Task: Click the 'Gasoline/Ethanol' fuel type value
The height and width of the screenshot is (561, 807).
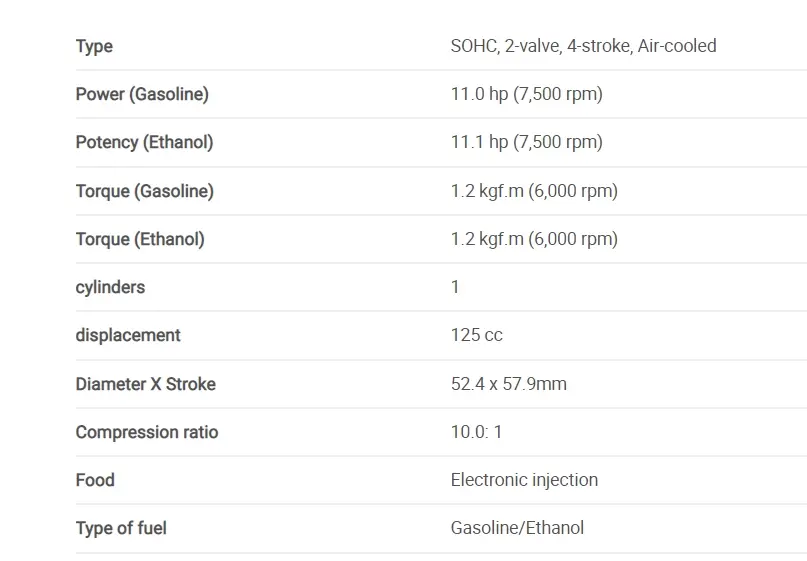Action: pyautogui.click(x=517, y=528)
